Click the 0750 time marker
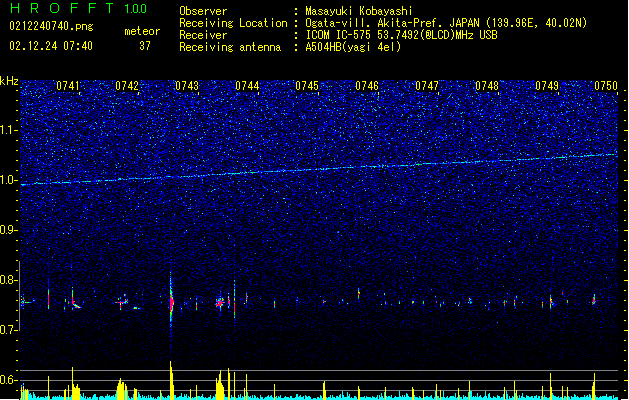The width and height of the screenshot is (629, 400). point(606,85)
